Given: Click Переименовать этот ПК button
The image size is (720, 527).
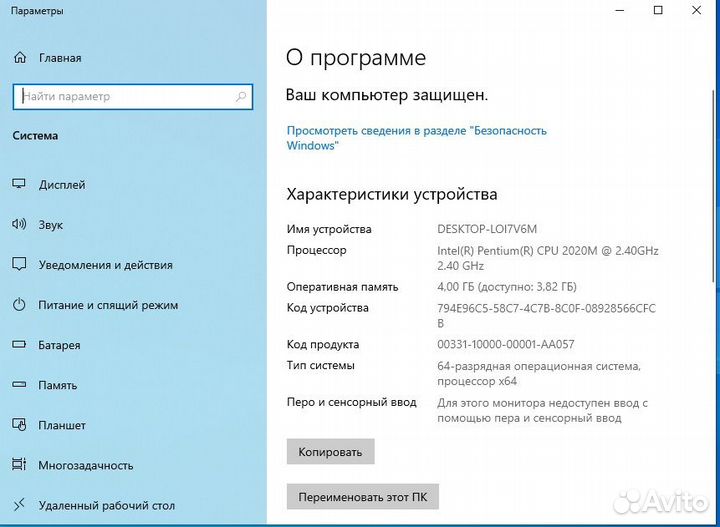Looking at the screenshot, I should [x=363, y=497].
